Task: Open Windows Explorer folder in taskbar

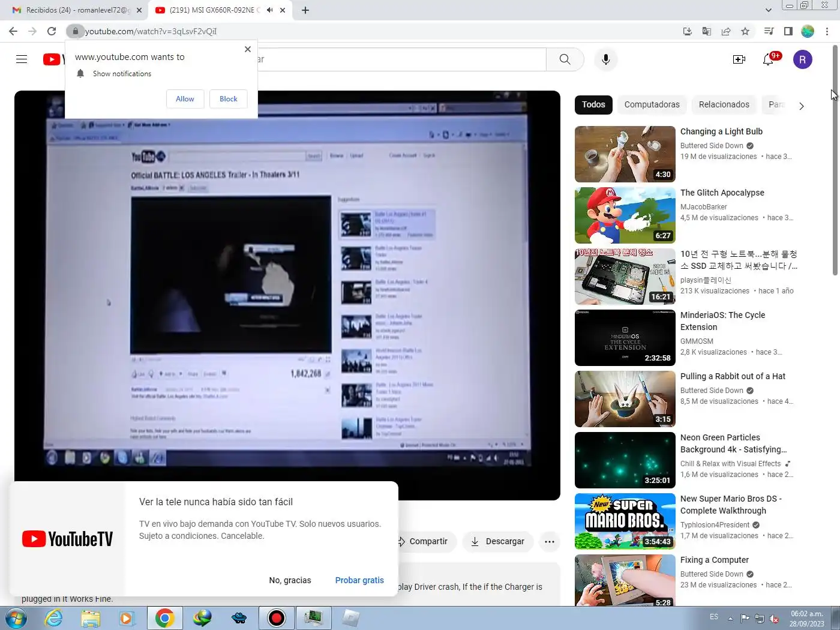Action: pyautogui.click(x=91, y=618)
